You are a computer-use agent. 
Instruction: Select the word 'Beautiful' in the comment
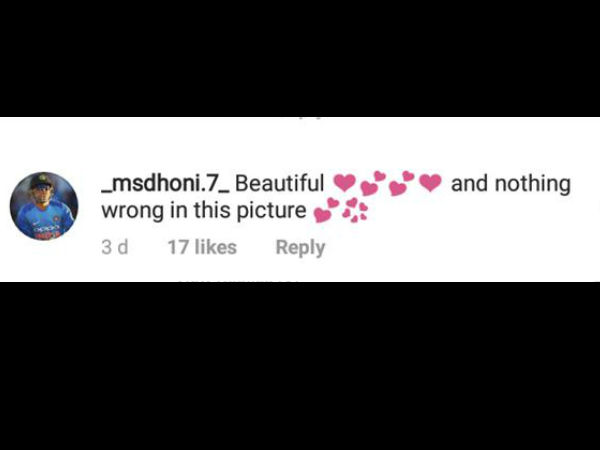[279, 183]
